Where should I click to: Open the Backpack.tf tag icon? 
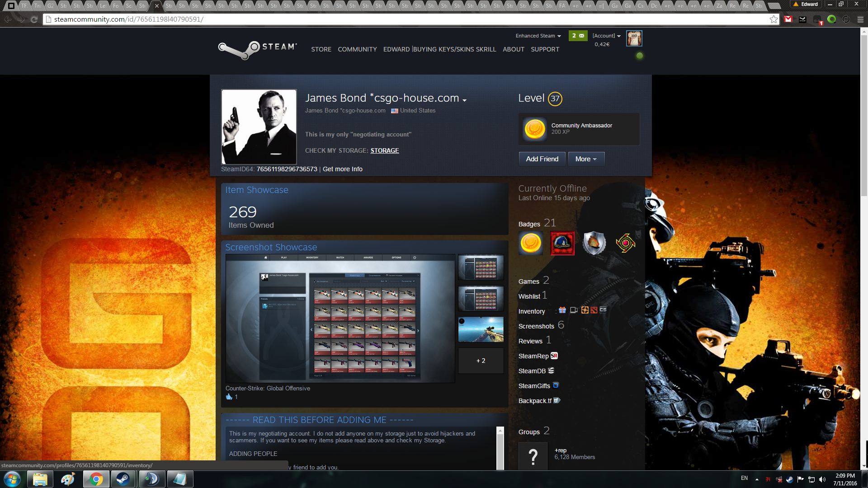tap(557, 400)
